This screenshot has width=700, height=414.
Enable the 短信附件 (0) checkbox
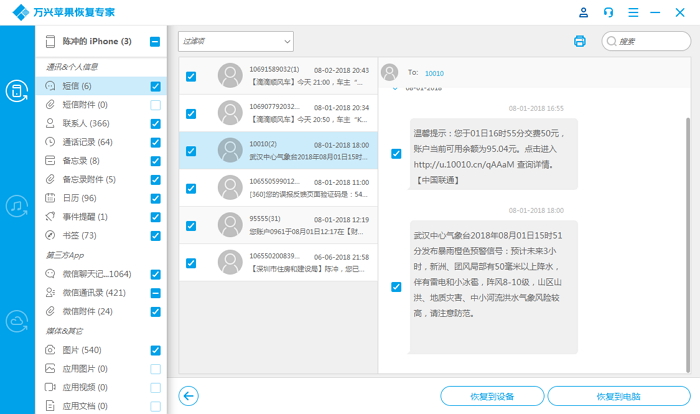(x=155, y=105)
